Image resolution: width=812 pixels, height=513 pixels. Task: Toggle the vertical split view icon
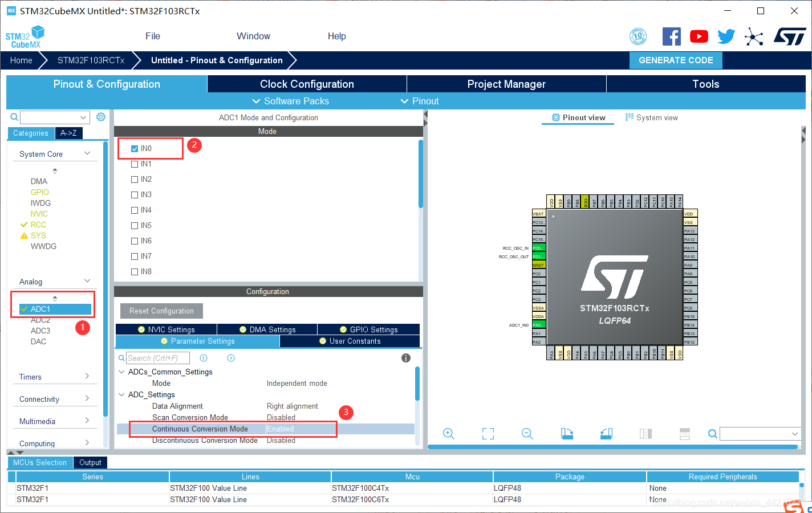click(645, 434)
